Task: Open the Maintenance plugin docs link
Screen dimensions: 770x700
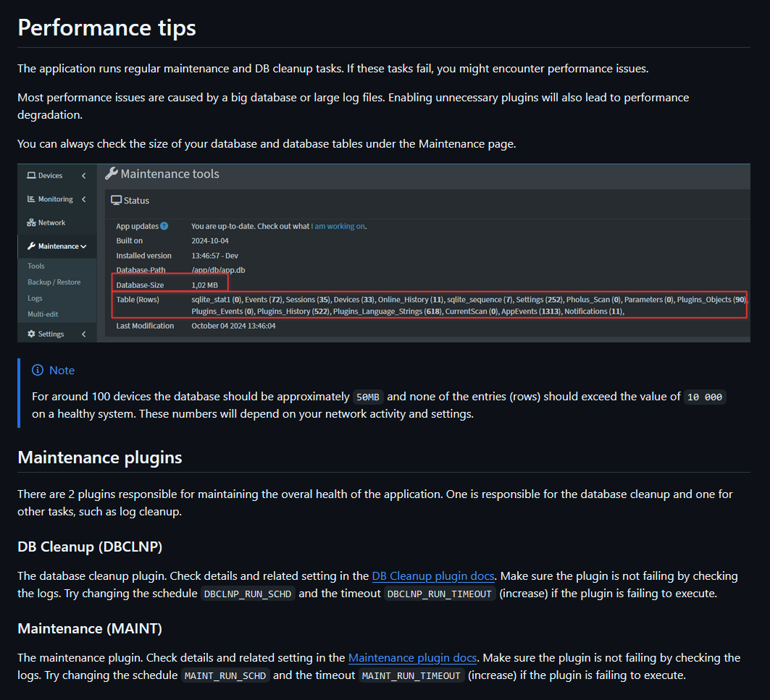Action: [x=412, y=658]
